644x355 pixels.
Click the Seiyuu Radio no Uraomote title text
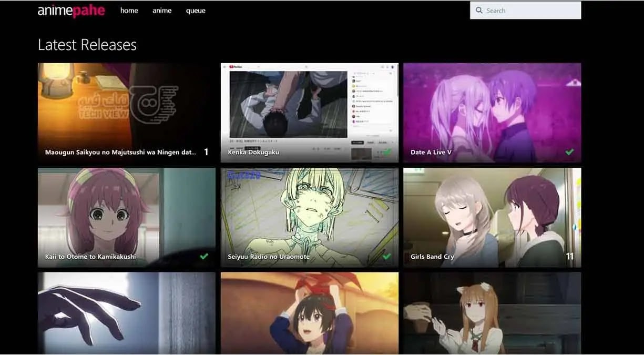pyautogui.click(x=269, y=257)
